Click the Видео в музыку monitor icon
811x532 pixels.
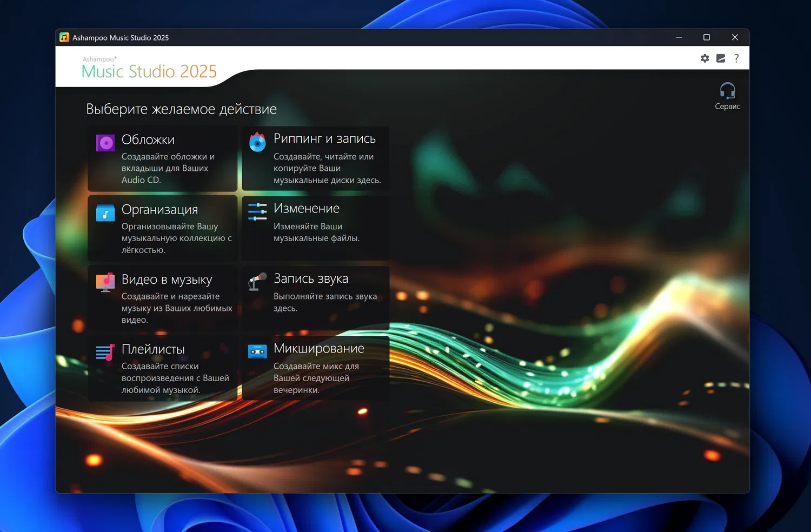pos(105,282)
